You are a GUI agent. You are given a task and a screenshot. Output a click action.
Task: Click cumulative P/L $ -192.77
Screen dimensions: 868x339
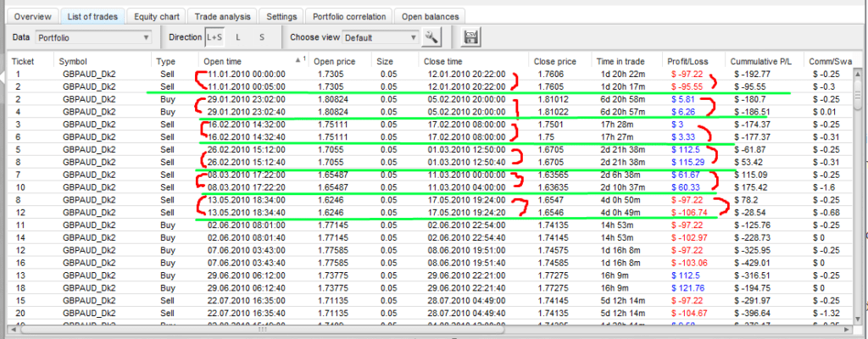[x=752, y=74]
